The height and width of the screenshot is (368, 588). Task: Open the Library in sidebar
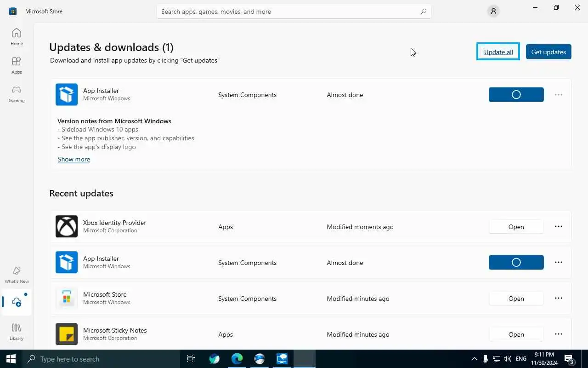[17, 332]
